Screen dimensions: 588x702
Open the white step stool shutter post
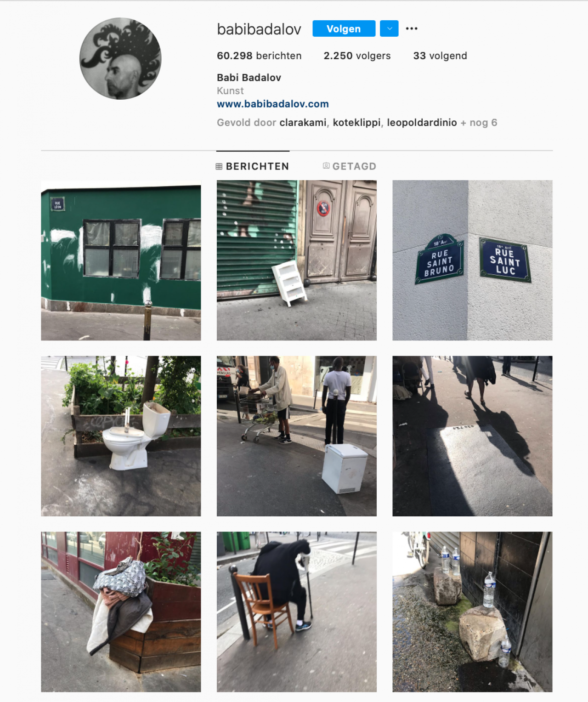[x=297, y=260]
